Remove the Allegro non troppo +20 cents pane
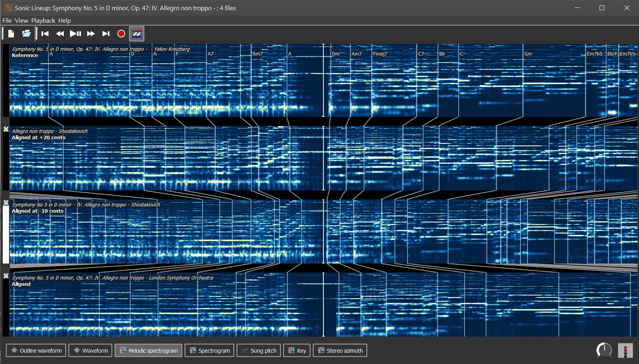 tap(6, 129)
